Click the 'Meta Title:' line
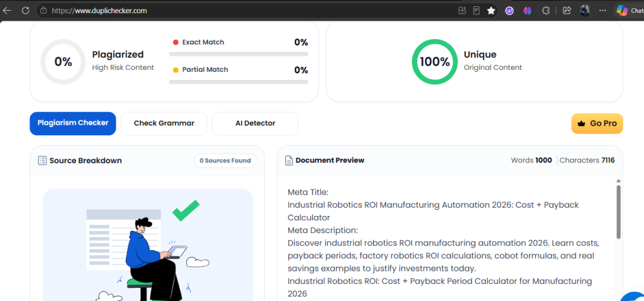Viewport: 644px width, 301px height. click(308, 192)
